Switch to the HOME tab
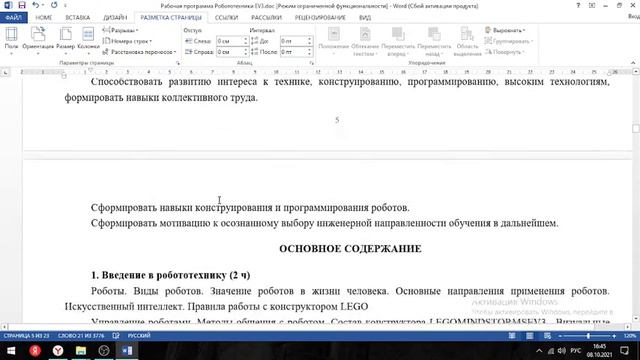640x360 pixels. tap(43, 18)
